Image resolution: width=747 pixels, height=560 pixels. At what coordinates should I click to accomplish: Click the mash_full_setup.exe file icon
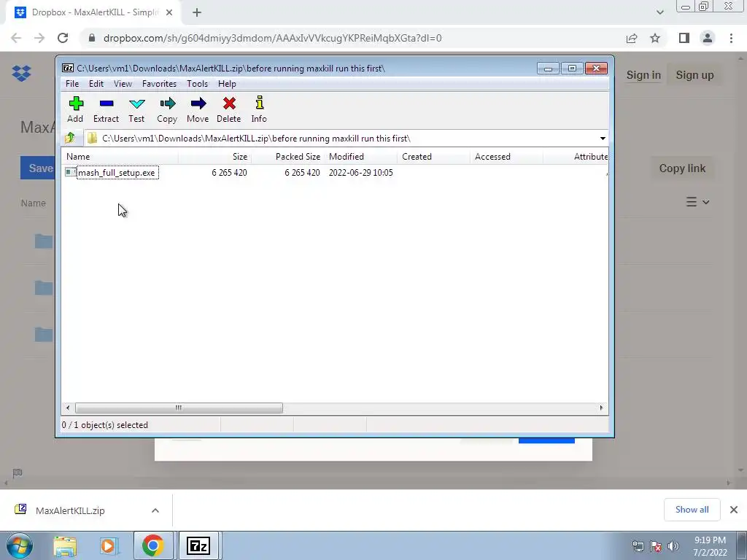click(x=71, y=172)
